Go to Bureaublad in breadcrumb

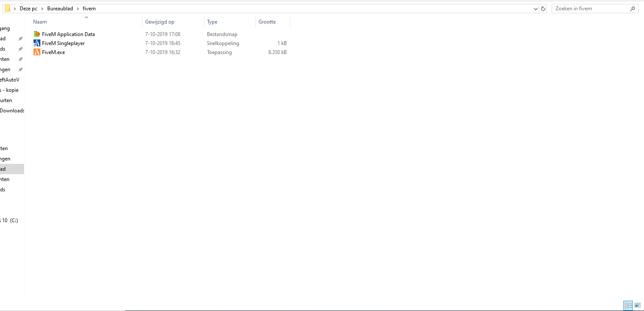[x=60, y=9]
